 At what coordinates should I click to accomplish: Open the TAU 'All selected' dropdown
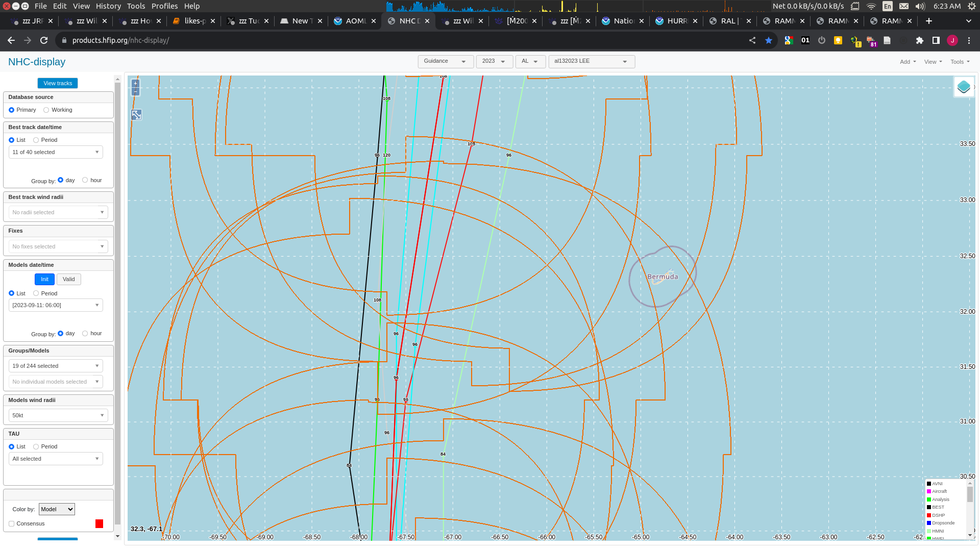(x=56, y=459)
